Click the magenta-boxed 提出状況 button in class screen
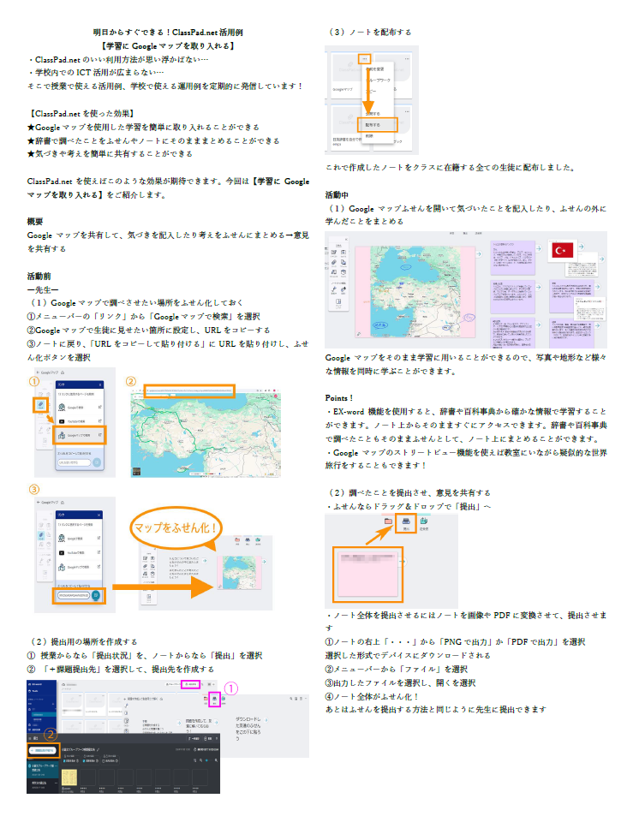 (x=191, y=684)
